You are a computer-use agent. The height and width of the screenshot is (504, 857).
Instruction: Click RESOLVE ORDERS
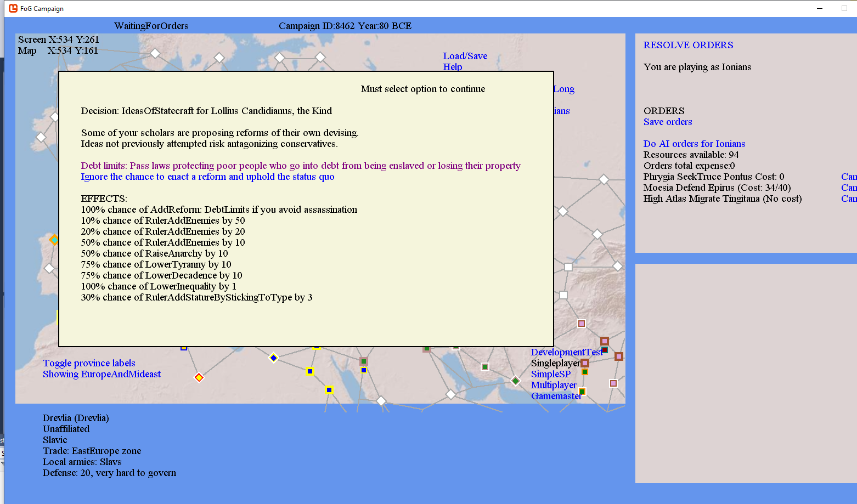click(688, 45)
